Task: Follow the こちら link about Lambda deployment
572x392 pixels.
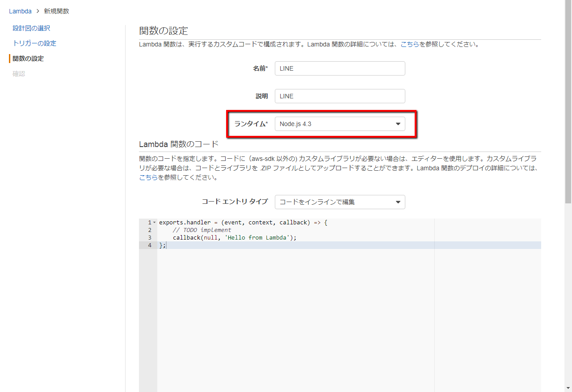Action: coord(148,177)
